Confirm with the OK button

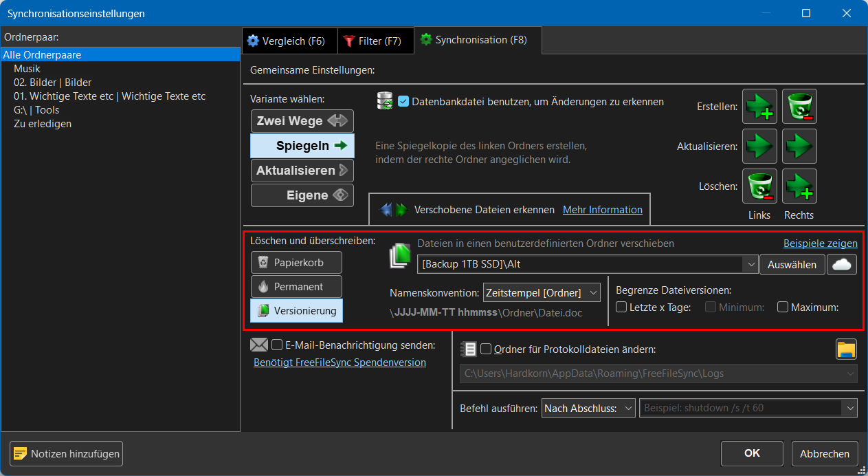pyautogui.click(x=752, y=454)
